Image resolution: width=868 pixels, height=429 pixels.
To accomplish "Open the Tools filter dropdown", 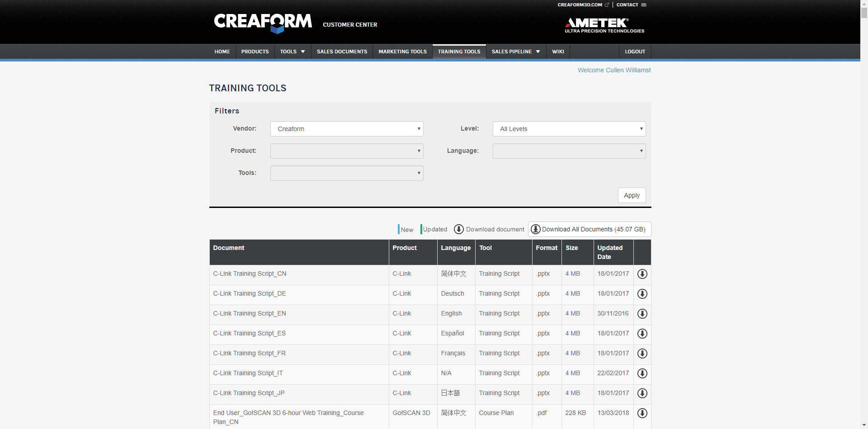I will click(347, 173).
